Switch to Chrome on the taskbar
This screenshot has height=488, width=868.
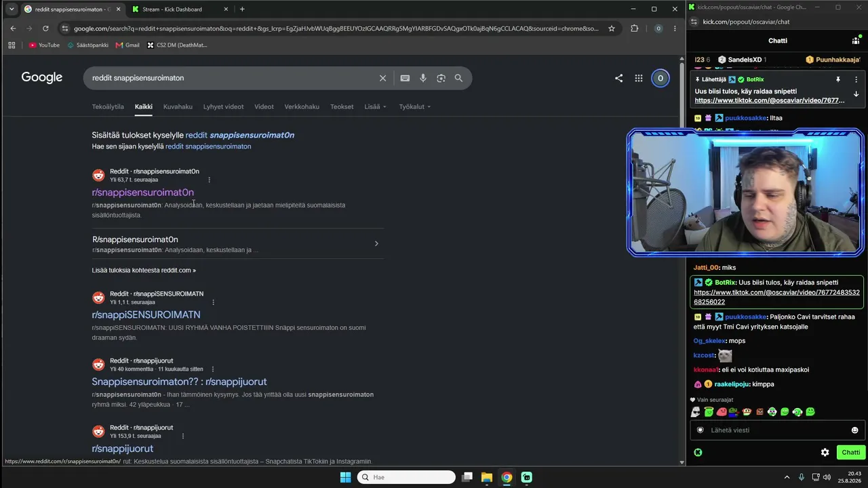coord(507,477)
